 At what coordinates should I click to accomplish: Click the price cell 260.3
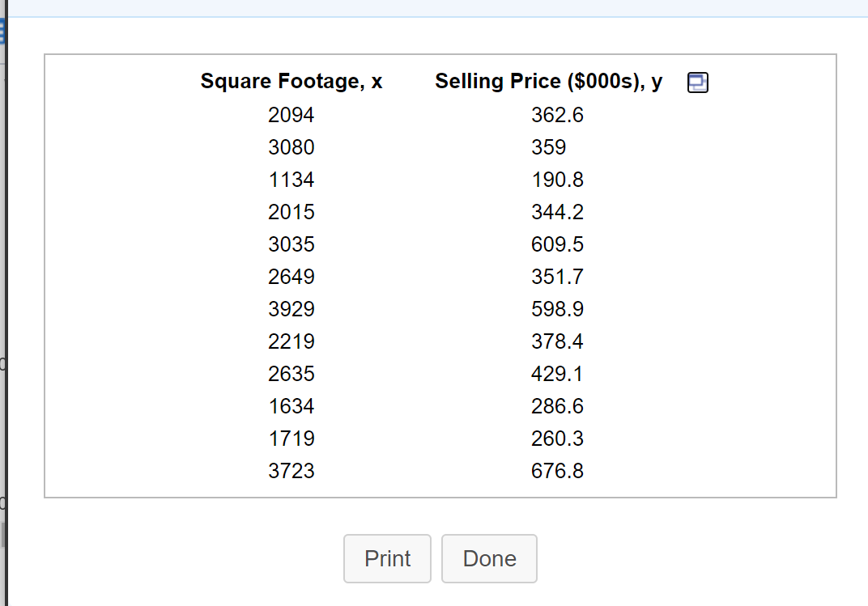(557, 439)
